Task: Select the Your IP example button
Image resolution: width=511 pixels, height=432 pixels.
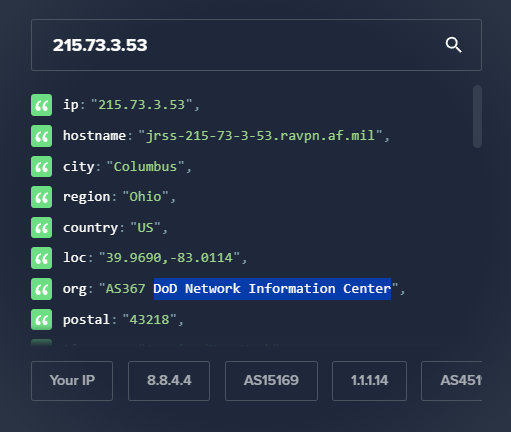Action: [72, 381]
